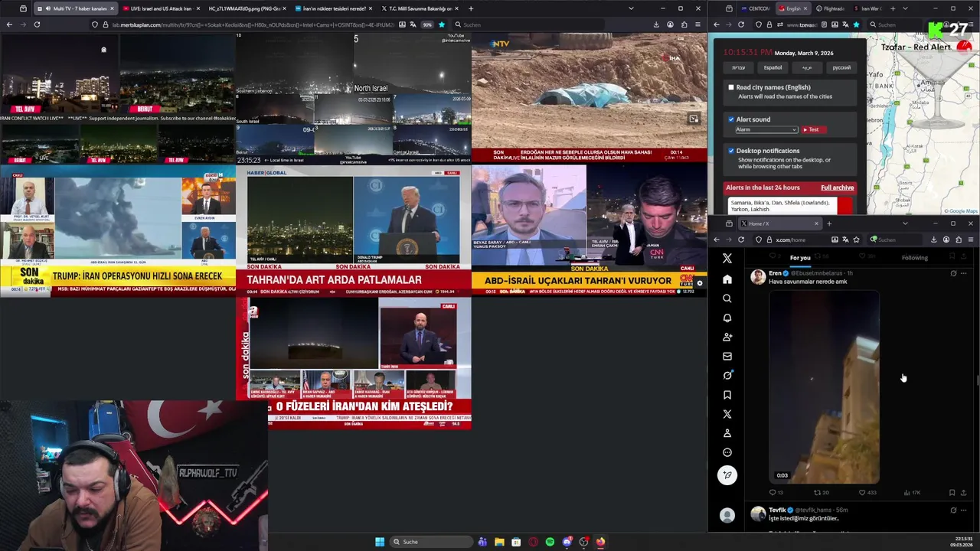Toggle Alert sound checkbox
The width and height of the screenshot is (980, 551).
(x=731, y=119)
